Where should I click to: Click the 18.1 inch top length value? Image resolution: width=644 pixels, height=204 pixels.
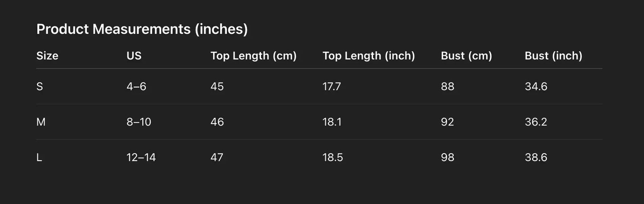tap(332, 122)
